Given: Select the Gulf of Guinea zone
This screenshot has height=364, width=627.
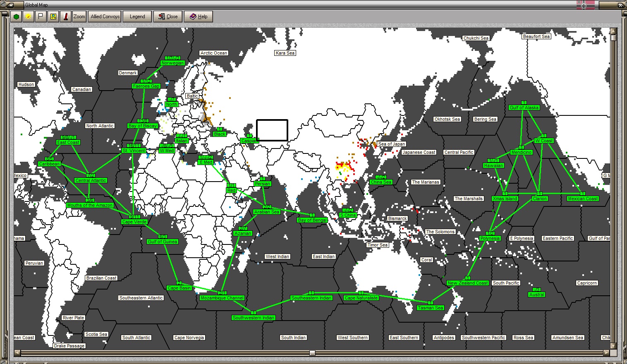Looking at the screenshot, I should [x=163, y=242].
